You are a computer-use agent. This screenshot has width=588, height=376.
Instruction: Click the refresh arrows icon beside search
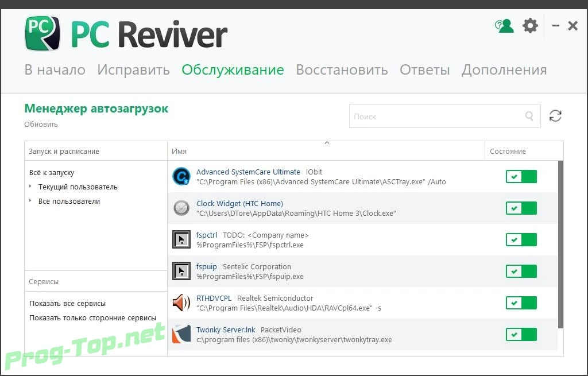555,116
